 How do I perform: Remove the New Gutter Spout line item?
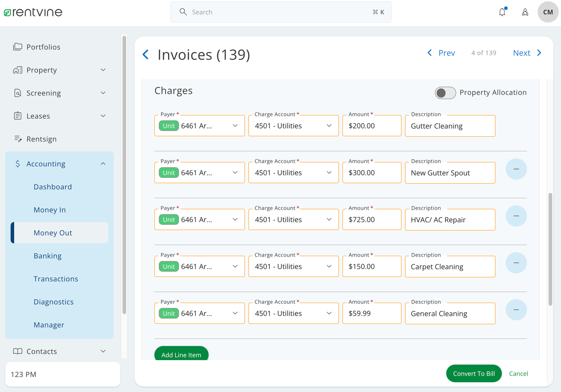coord(516,169)
